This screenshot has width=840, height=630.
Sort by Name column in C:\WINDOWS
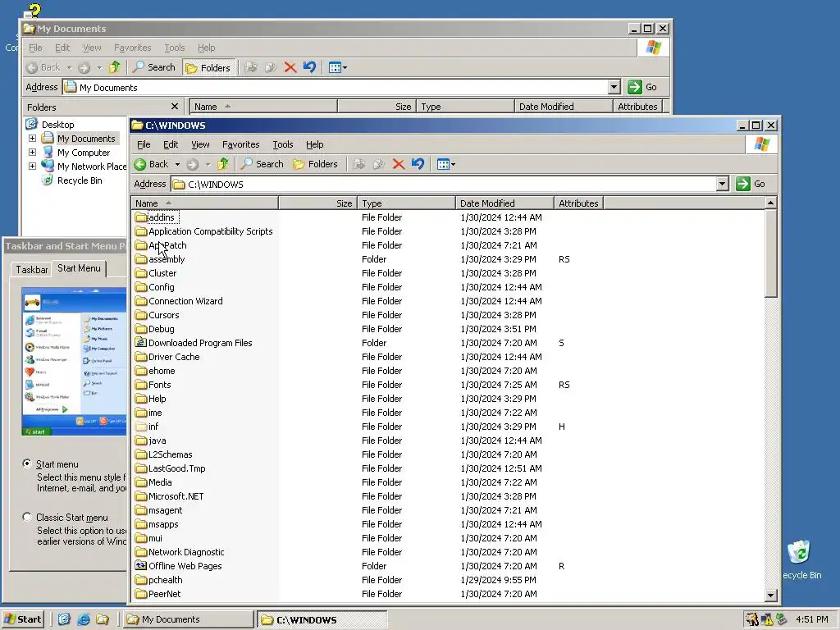[x=205, y=203]
